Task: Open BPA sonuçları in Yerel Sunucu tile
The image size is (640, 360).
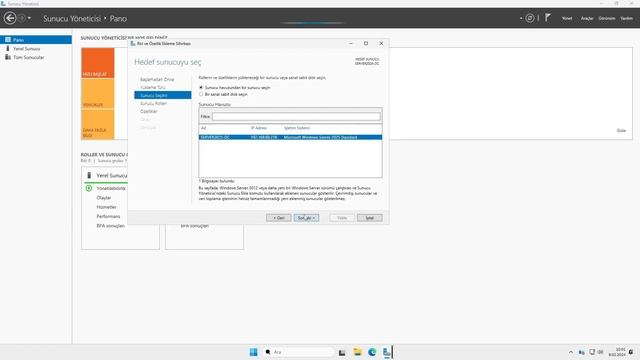Action: 110,226
